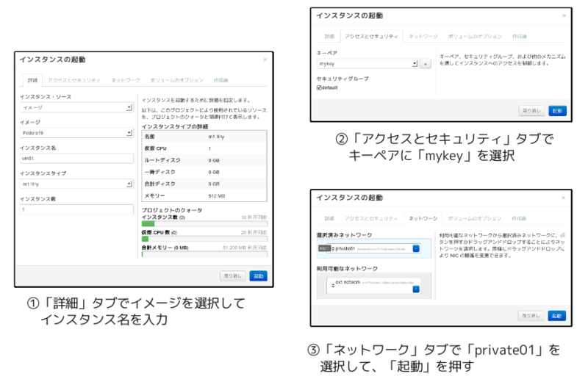Click the 仮想 CPU 数 quota progress bar
This screenshot has width=588, height=382.
tap(204, 239)
